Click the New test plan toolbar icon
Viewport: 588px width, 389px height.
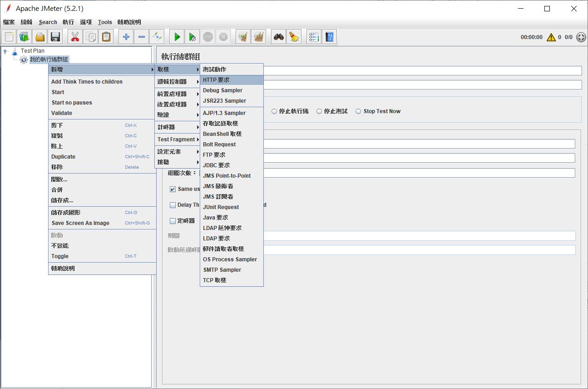[x=9, y=37]
